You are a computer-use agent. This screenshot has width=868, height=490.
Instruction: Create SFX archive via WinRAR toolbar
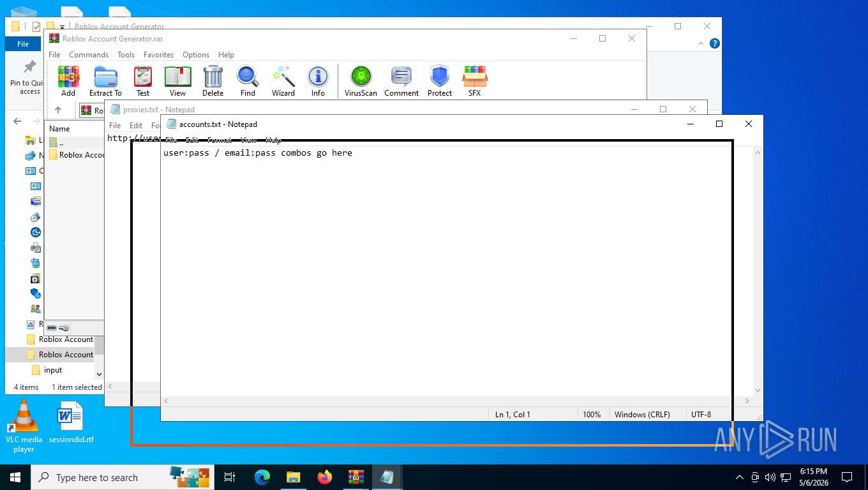pos(474,81)
